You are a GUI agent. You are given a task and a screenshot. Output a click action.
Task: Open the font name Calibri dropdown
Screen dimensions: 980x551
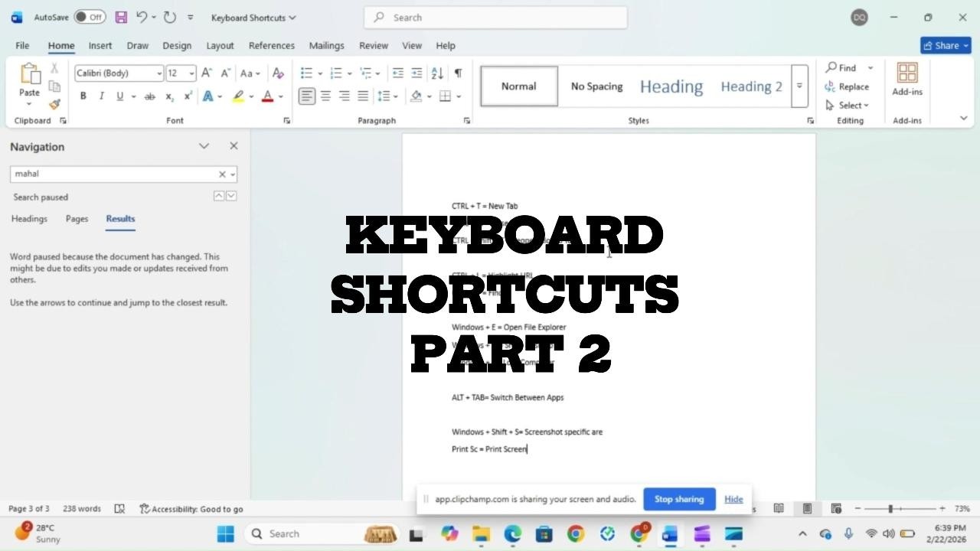[x=159, y=73]
